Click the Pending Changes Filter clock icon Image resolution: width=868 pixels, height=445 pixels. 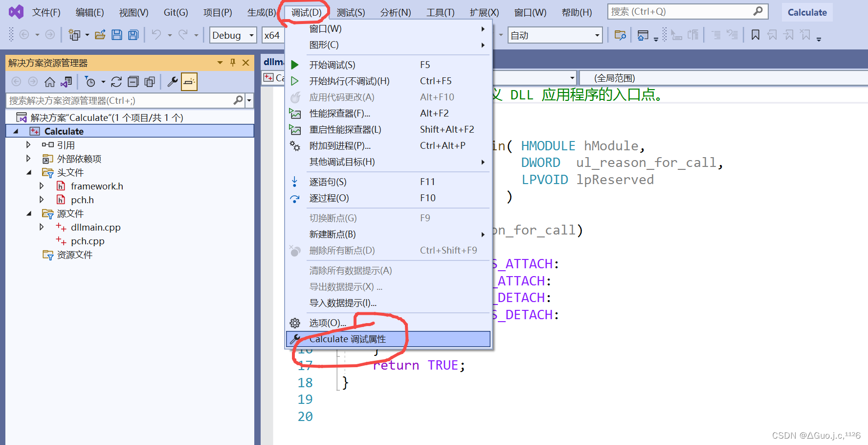[x=90, y=82]
